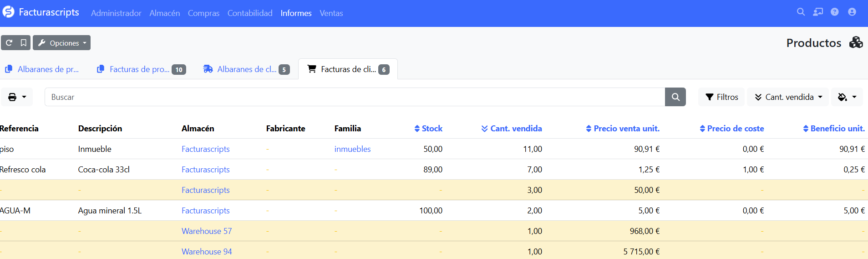This screenshot has width=868, height=259.
Task: Click the Agua mineral 1.5L description
Action: click(110, 211)
